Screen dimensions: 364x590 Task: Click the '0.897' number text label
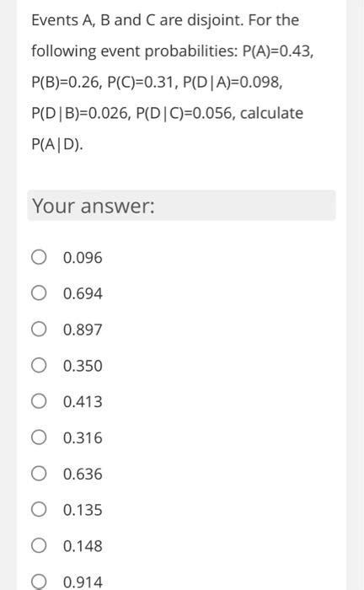coord(83,330)
